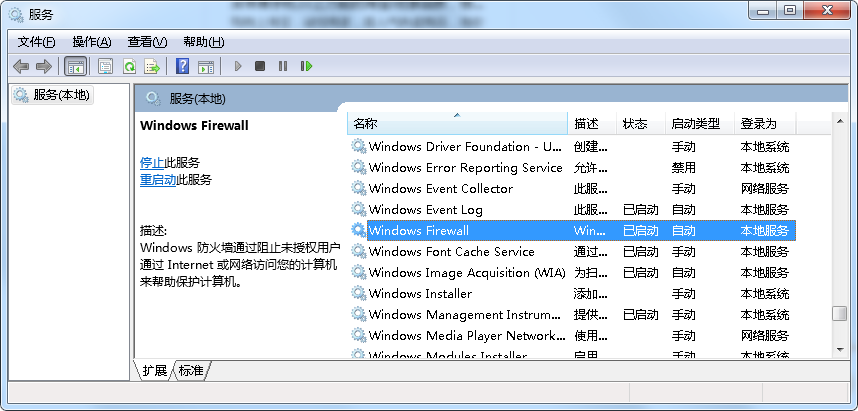Click the Restart Service icon
Viewport: 858px width, 411px height.
(306, 66)
